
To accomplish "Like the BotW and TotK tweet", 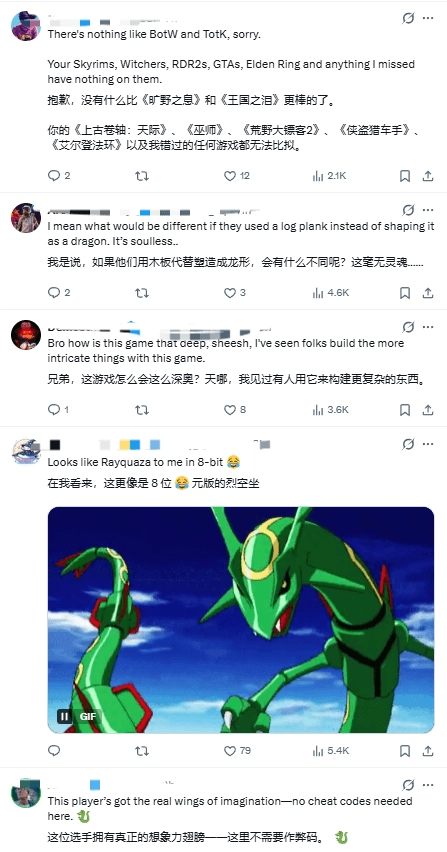I will 230,176.
